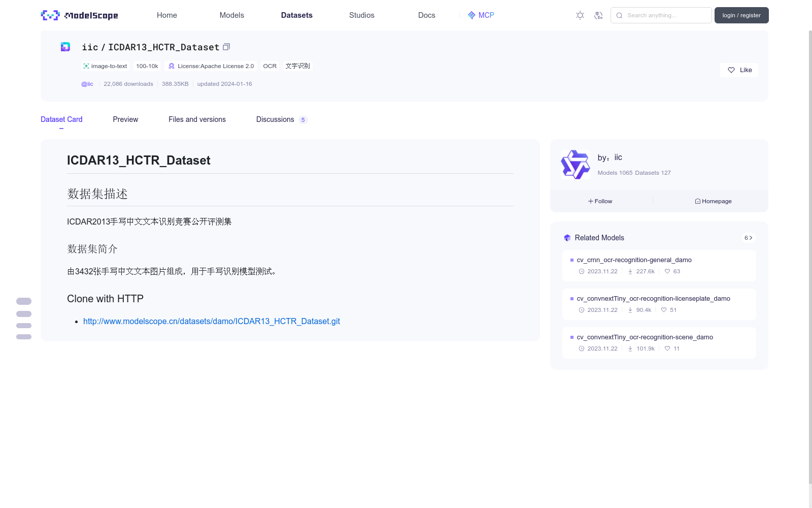Open the Discussions tab

pos(275,119)
